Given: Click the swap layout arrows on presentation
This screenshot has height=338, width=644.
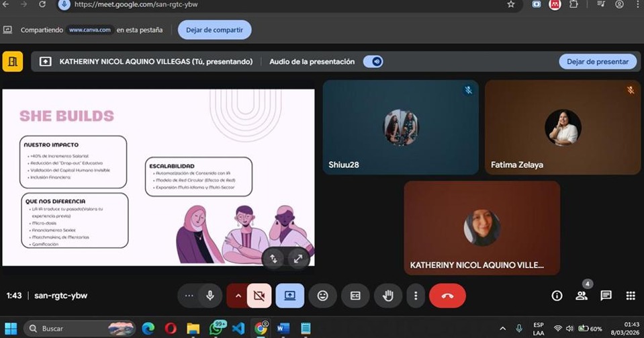Looking at the screenshot, I should tap(273, 259).
